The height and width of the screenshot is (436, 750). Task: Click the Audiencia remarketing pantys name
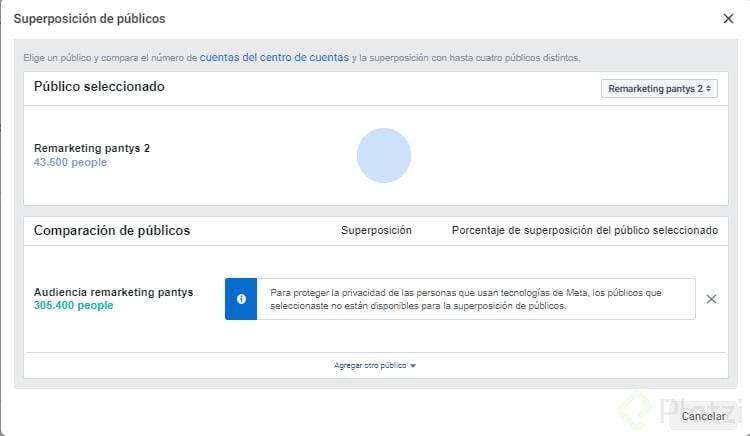tap(113, 292)
